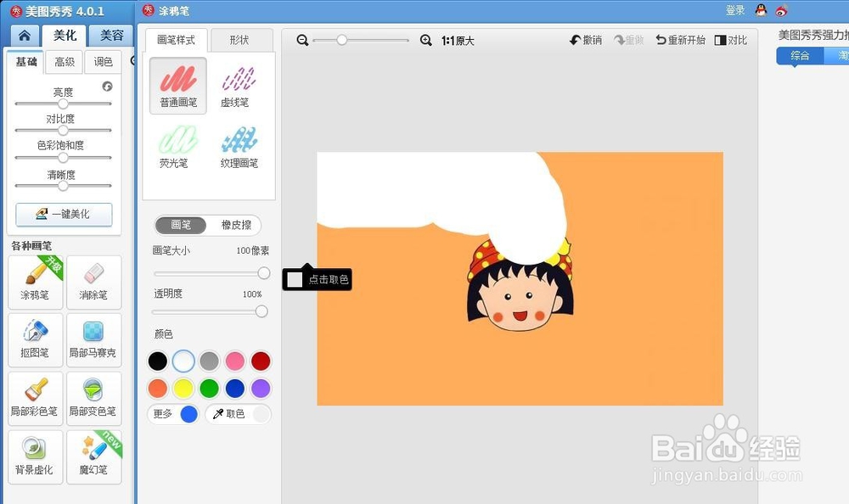Pick the gray color swatch
The image size is (849, 504).
[209, 361]
